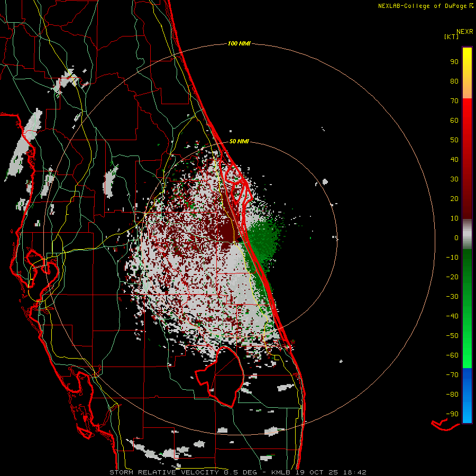Click the -30 value on the velocity scale

tap(452, 296)
